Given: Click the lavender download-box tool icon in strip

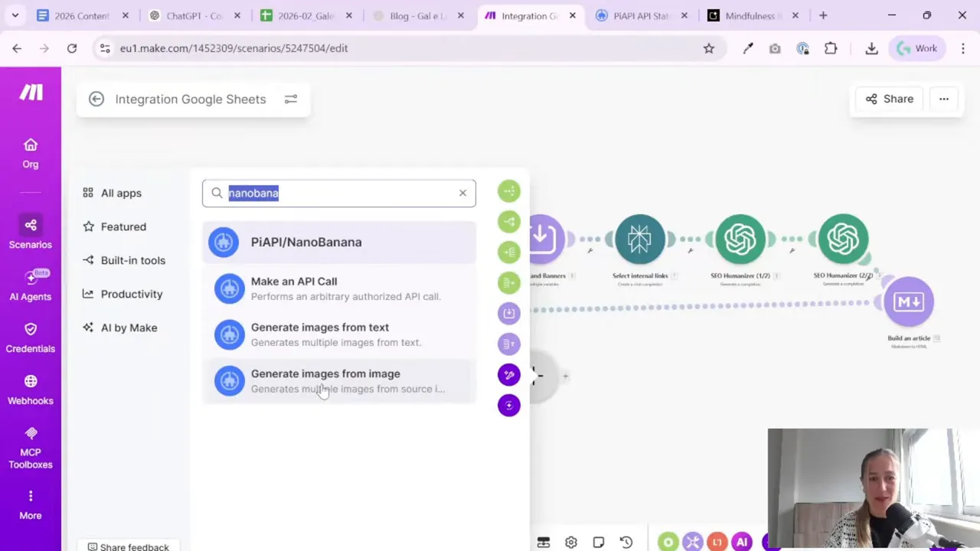Looking at the screenshot, I should click(509, 313).
